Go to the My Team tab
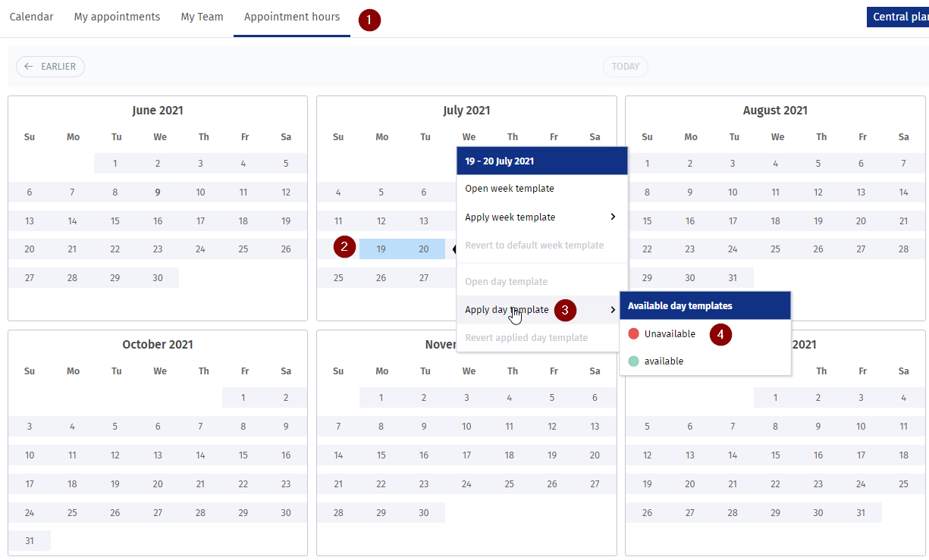Screen dimensions: 929x560 click(202, 17)
